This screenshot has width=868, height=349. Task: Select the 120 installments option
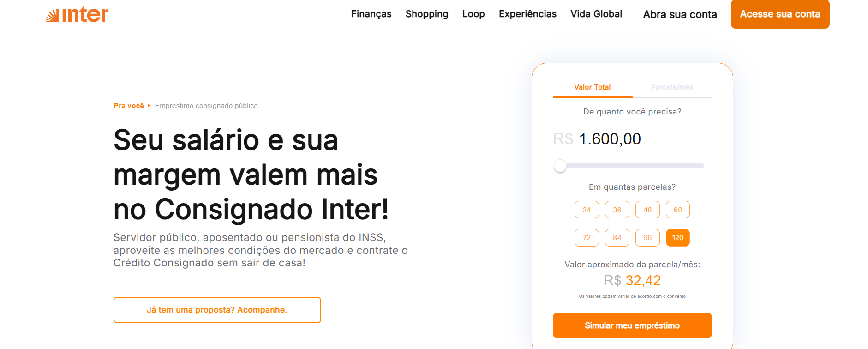coord(678,238)
